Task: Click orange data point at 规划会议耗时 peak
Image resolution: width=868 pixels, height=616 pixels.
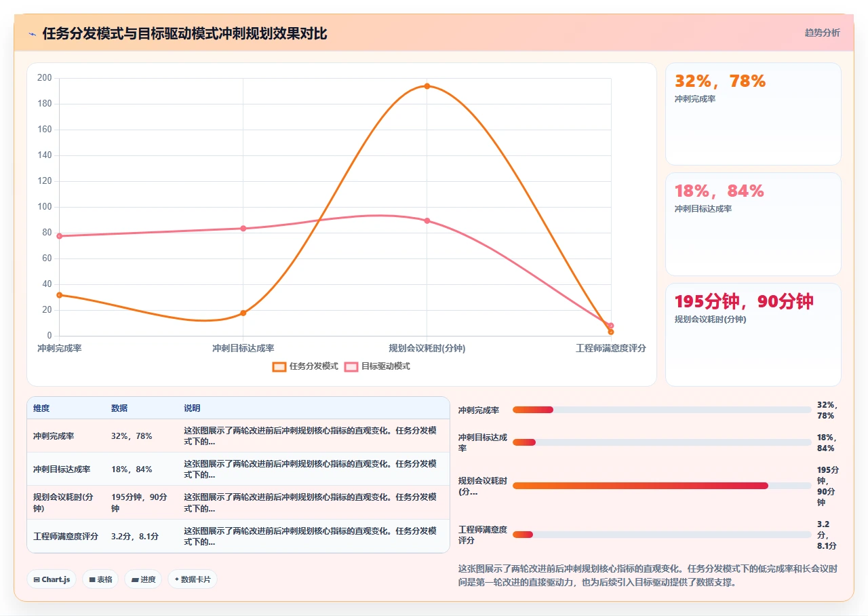Action: 427,86
